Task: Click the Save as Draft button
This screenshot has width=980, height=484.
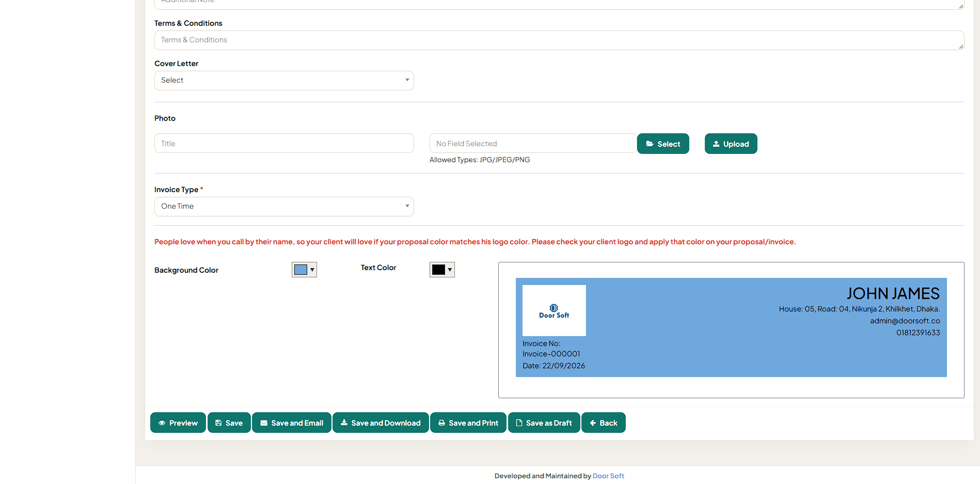Action: [544, 423]
